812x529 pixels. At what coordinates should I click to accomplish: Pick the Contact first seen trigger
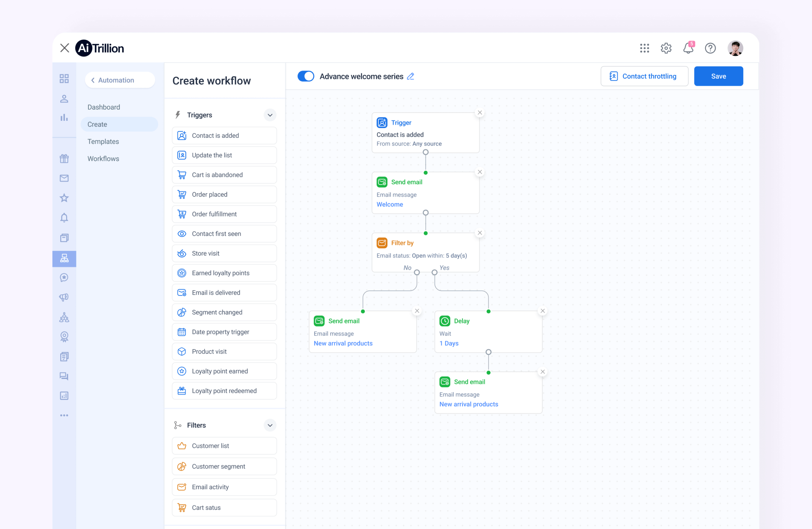pyautogui.click(x=224, y=234)
